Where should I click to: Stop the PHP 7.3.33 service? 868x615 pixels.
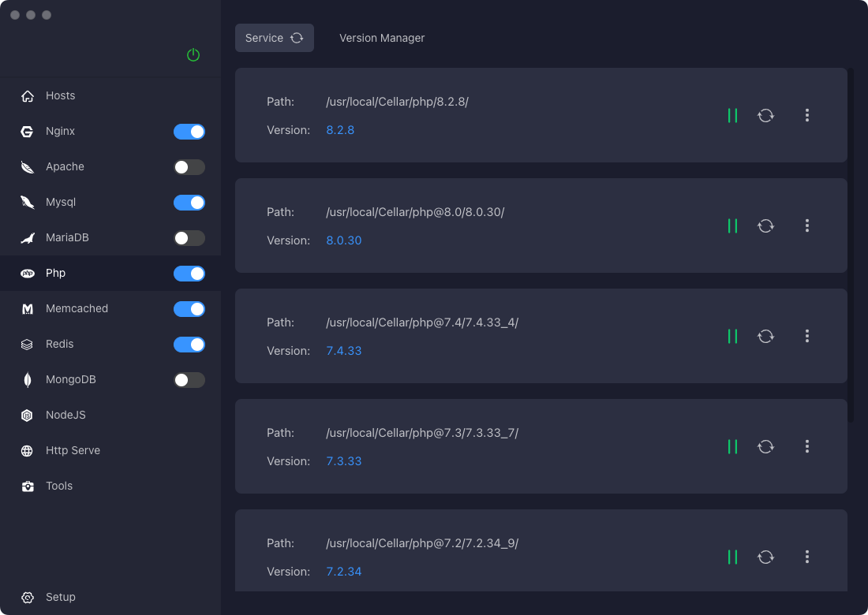click(x=732, y=446)
